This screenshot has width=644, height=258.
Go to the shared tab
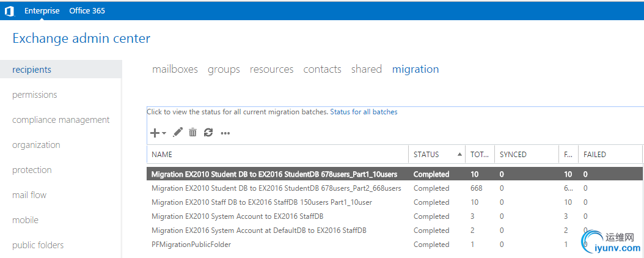tap(366, 69)
